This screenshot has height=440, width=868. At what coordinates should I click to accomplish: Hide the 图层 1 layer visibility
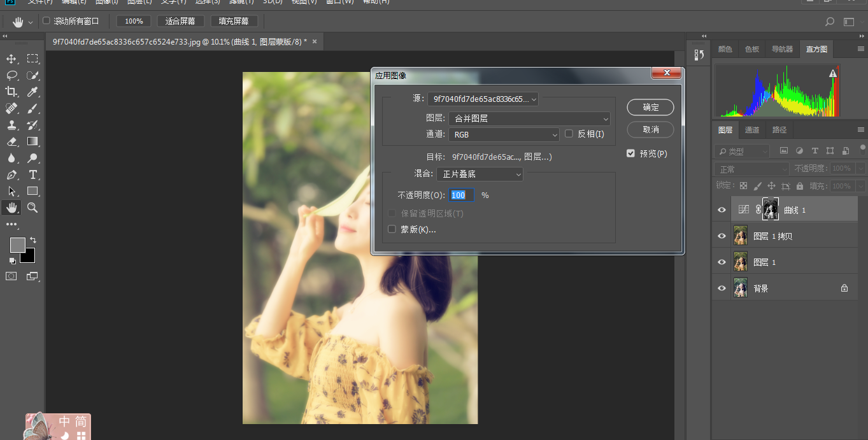coord(722,262)
